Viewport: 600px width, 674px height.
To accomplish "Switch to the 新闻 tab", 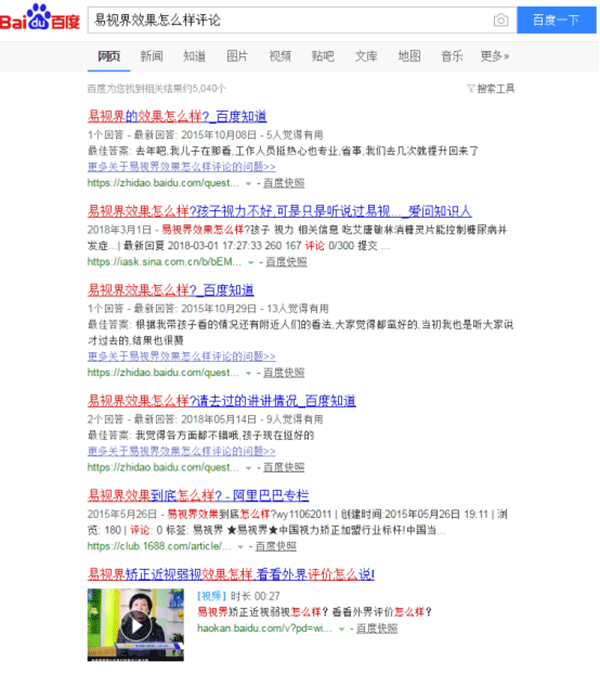I will [152, 56].
